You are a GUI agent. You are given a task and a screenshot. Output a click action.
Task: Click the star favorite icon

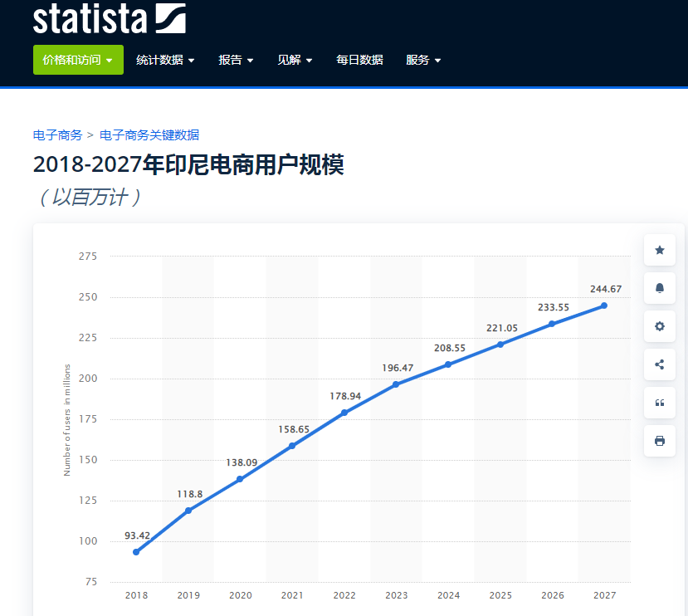(x=660, y=250)
